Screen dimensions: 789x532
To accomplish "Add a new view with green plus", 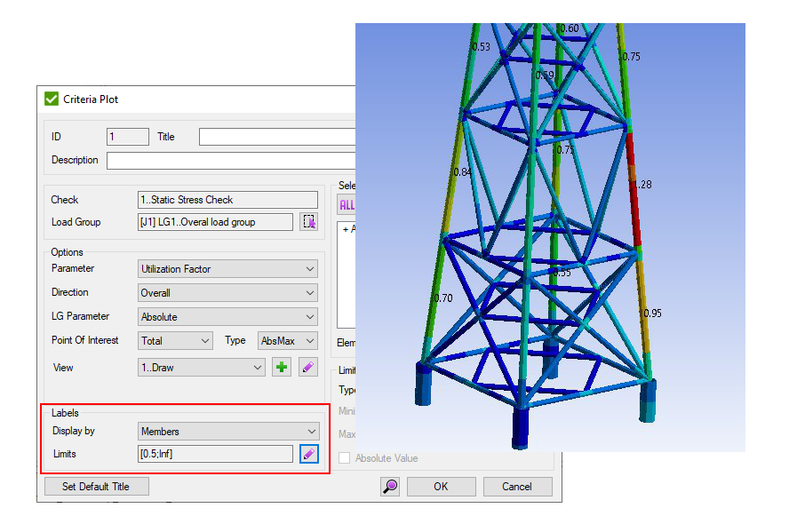I will click(x=282, y=367).
